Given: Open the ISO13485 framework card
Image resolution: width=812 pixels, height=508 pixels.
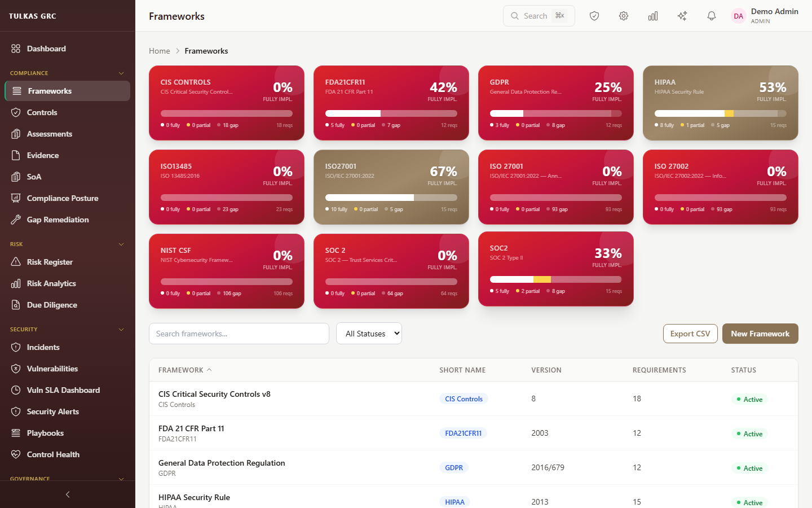Looking at the screenshot, I should pyautogui.click(x=227, y=187).
